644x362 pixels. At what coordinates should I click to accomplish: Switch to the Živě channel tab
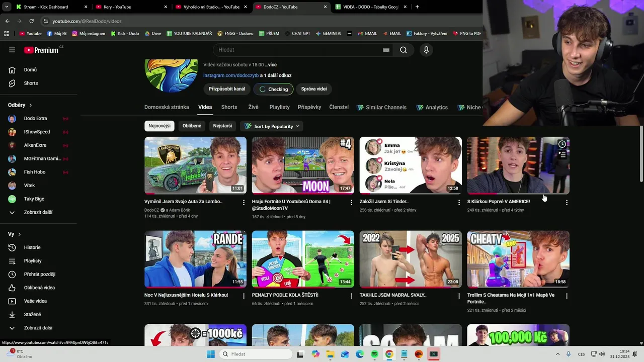pos(253,107)
